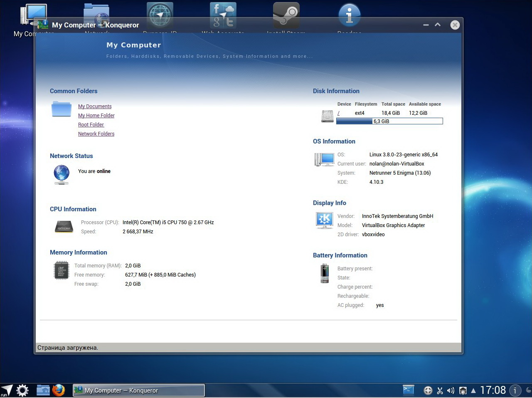Launch Firefox from the taskbar
This screenshot has width=532, height=398.
(x=59, y=390)
